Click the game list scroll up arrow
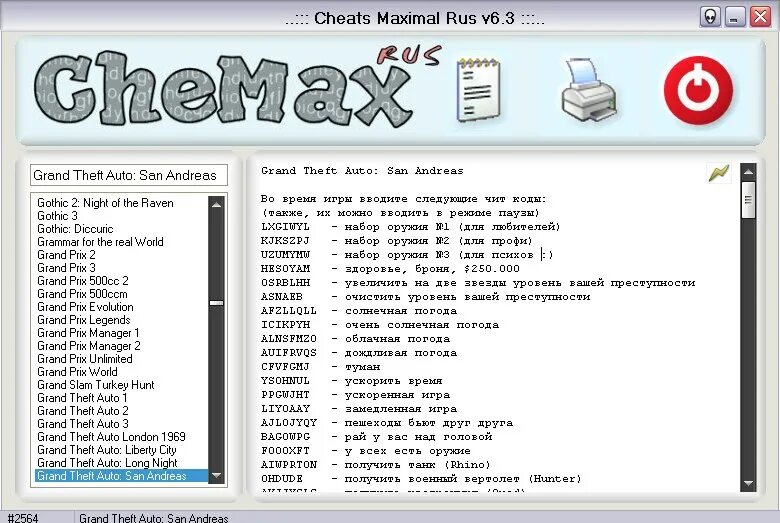 click(x=216, y=204)
